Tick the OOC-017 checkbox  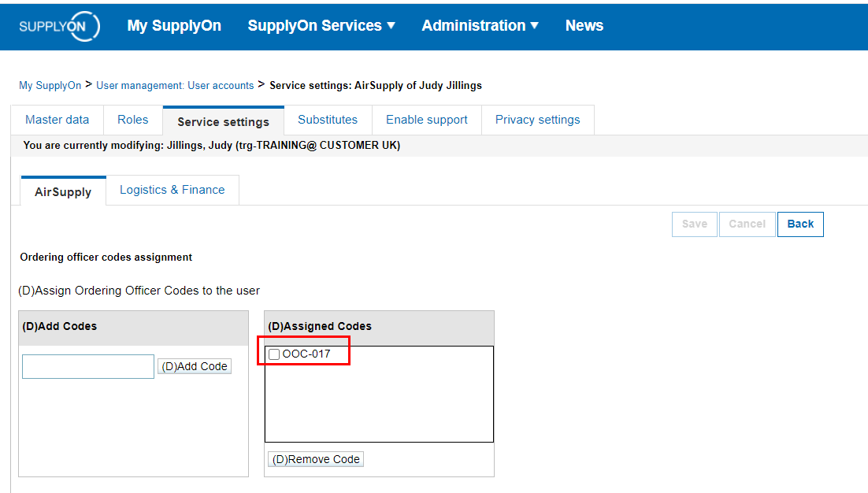click(x=274, y=354)
